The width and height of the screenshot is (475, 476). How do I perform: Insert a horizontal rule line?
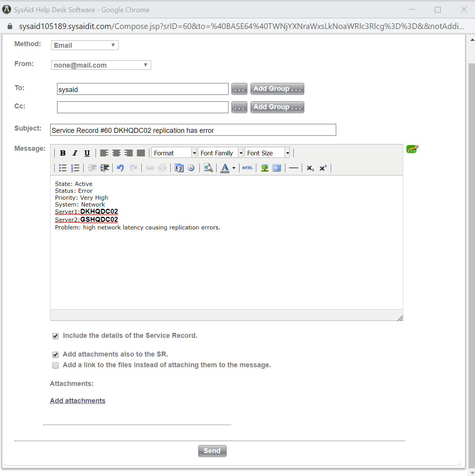pos(294,168)
